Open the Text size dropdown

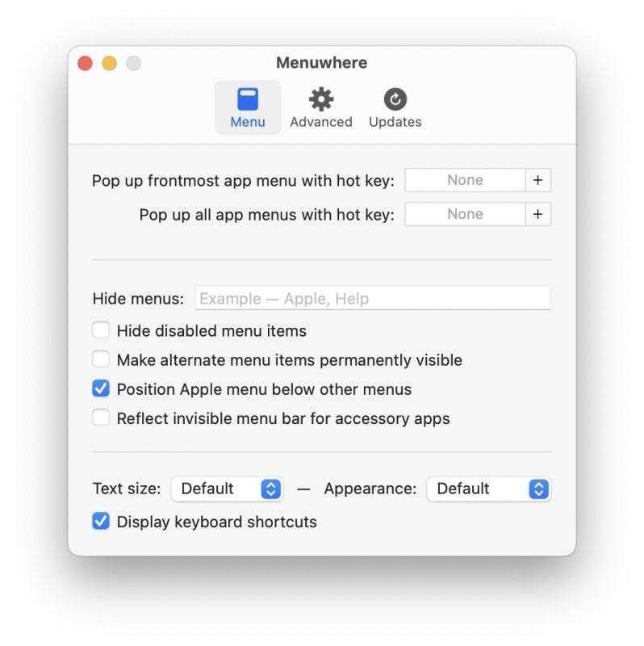tap(227, 489)
